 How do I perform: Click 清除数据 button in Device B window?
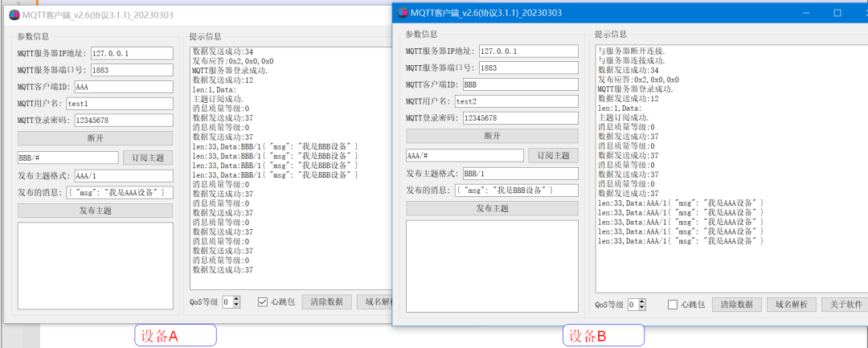click(736, 305)
